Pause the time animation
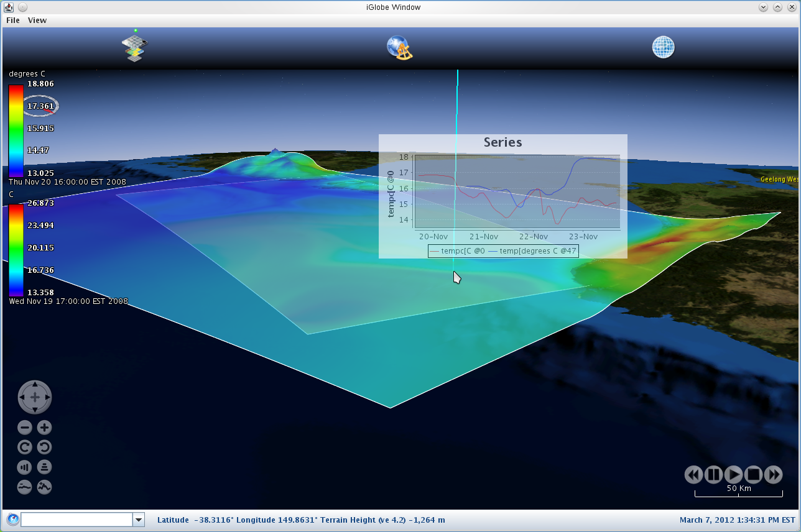The image size is (801, 532). point(713,475)
